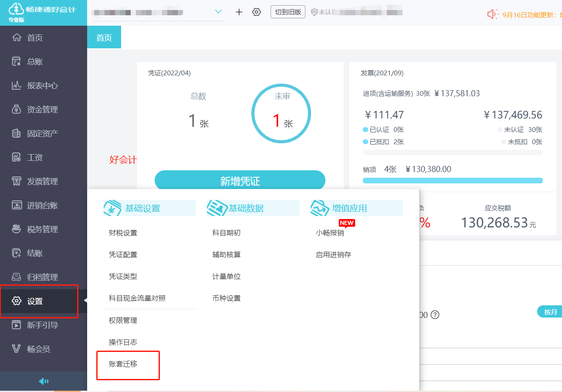Click the 未审 circle showing 1张
The image size is (562, 392).
[281, 113]
